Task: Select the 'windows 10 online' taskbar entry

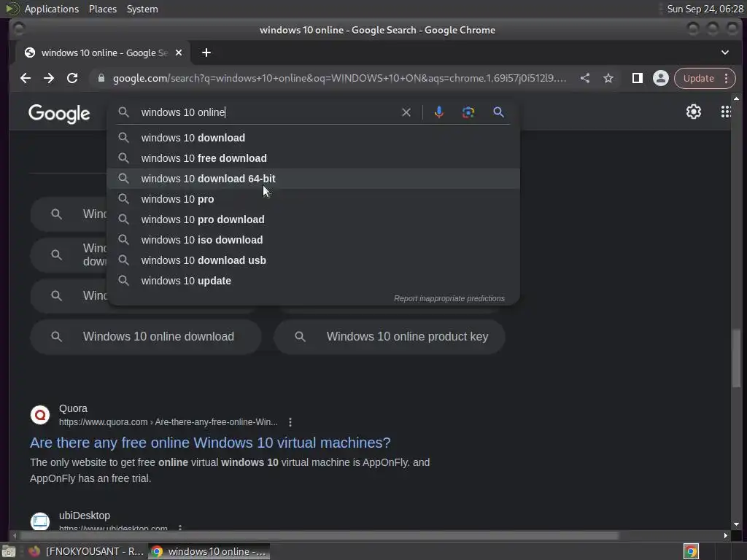Action: coord(209,551)
